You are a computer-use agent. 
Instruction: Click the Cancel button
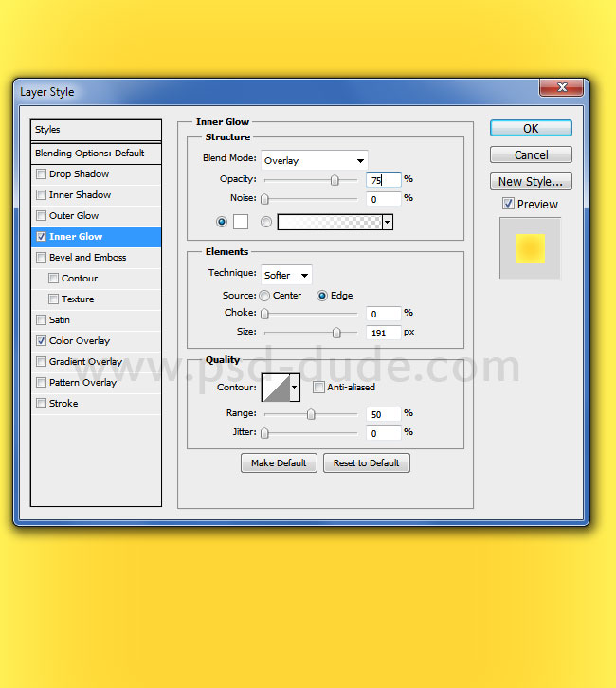pos(531,154)
